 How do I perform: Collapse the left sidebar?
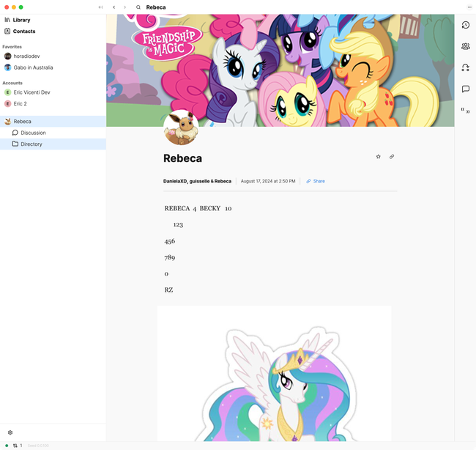tap(100, 7)
